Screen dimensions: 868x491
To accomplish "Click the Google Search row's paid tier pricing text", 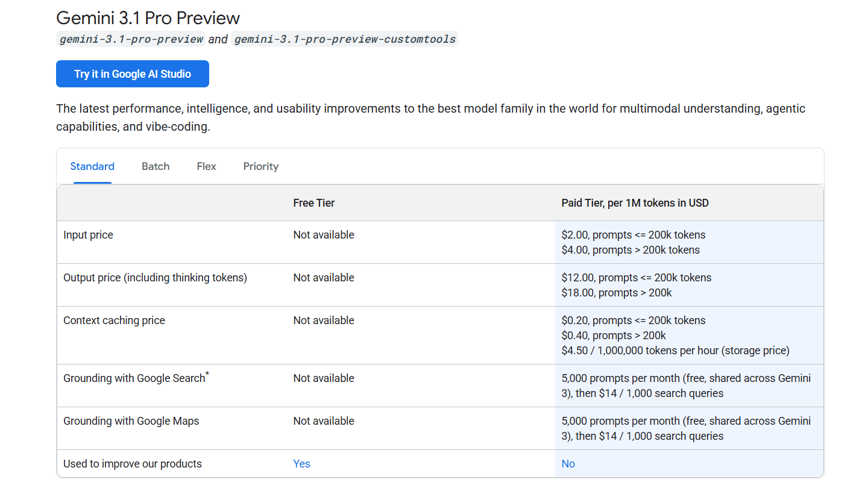I will coord(686,386).
